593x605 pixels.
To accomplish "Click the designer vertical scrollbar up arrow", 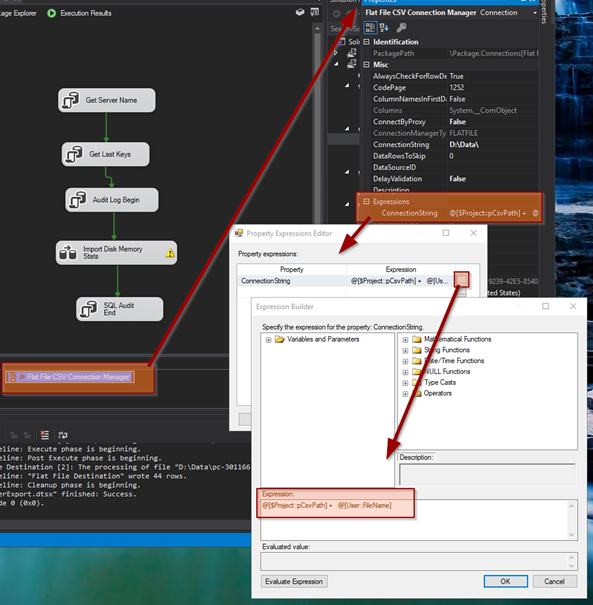I will pos(317,29).
